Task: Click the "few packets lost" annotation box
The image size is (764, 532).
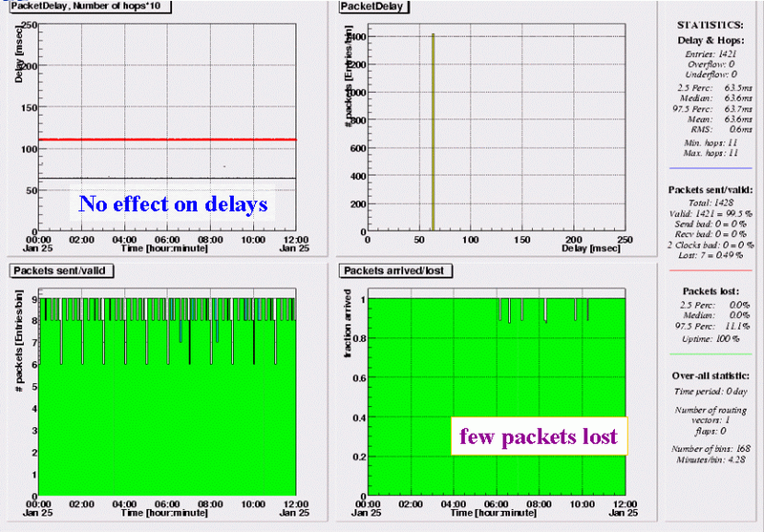Action: click(539, 436)
